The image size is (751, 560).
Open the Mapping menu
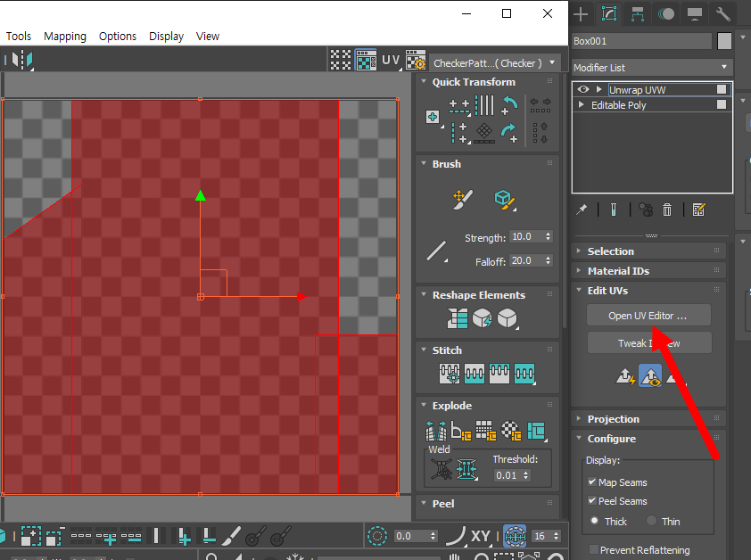click(x=64, y=36)
